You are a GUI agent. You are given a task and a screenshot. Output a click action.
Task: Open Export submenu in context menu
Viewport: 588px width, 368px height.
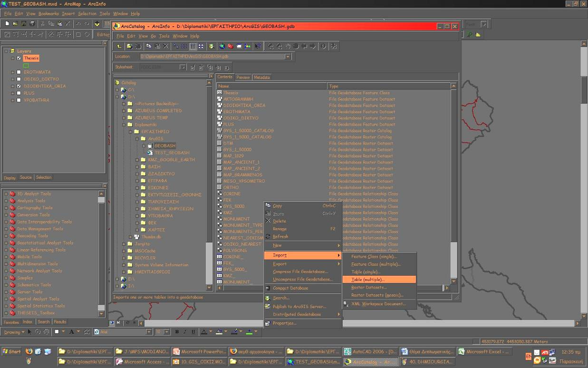tap(303, 264)
